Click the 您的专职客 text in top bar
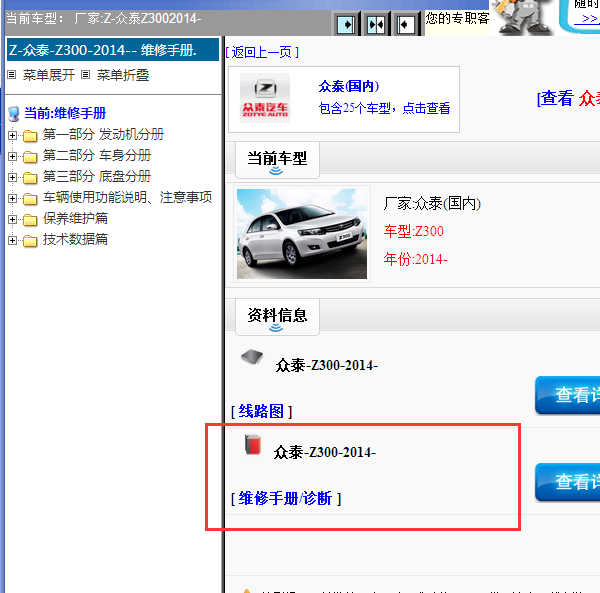 click(x=457, y=18)
